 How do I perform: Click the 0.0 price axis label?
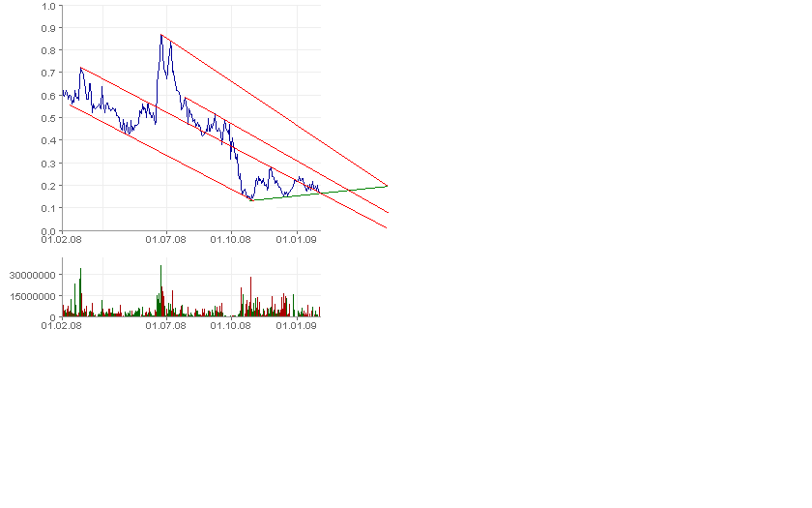tap(48, 230)
